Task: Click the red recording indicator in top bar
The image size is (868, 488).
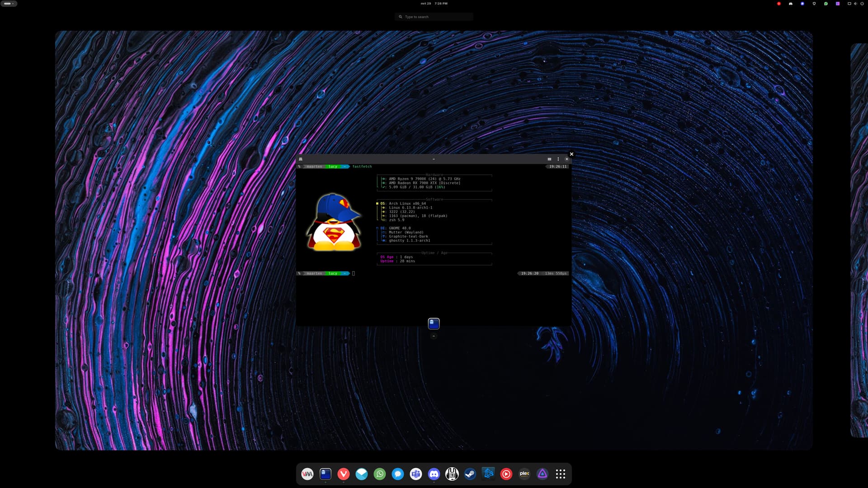Action: click(779, 4)
